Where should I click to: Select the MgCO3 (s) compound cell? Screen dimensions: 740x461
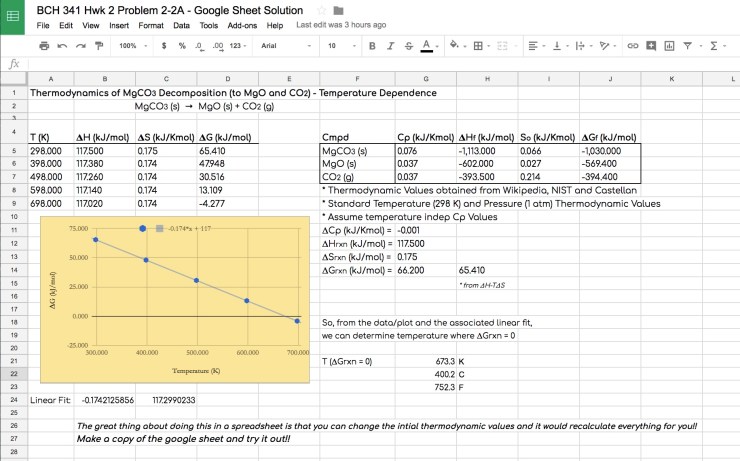point(357,151)
